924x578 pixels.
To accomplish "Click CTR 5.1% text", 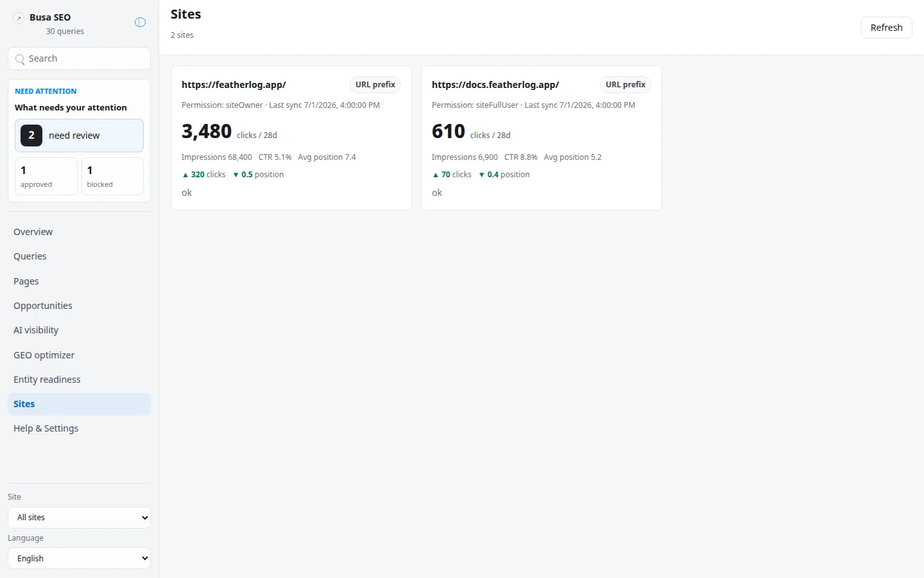I will point(275,157).
